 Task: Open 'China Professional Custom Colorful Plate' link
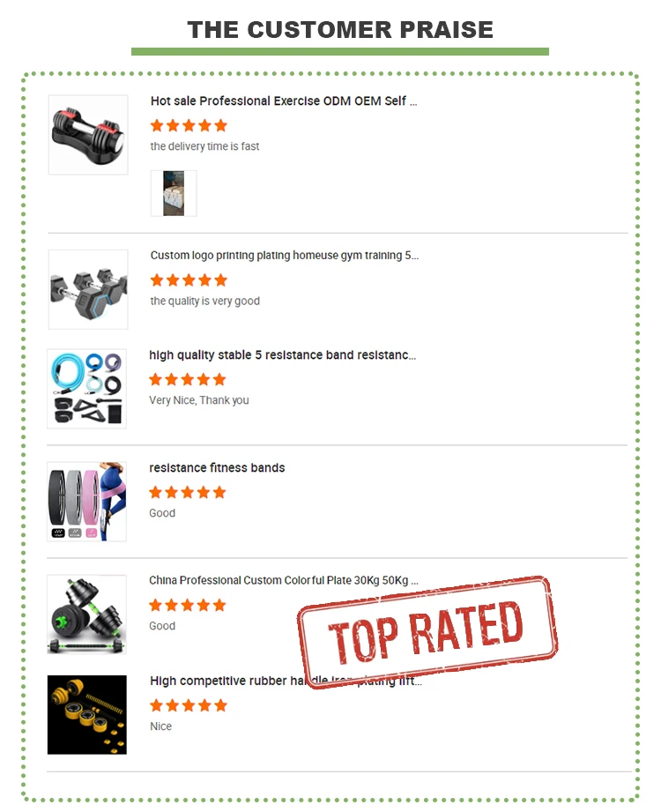284,580
